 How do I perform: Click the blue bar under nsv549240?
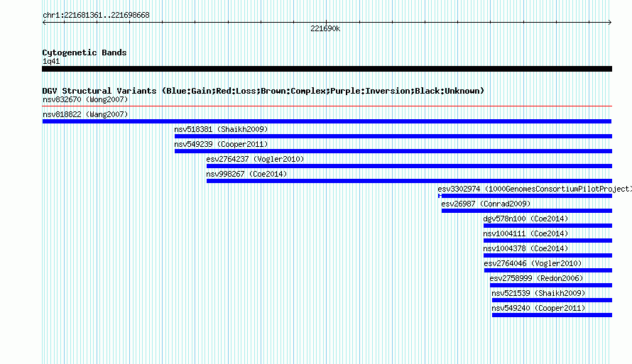tap(552, 315)
